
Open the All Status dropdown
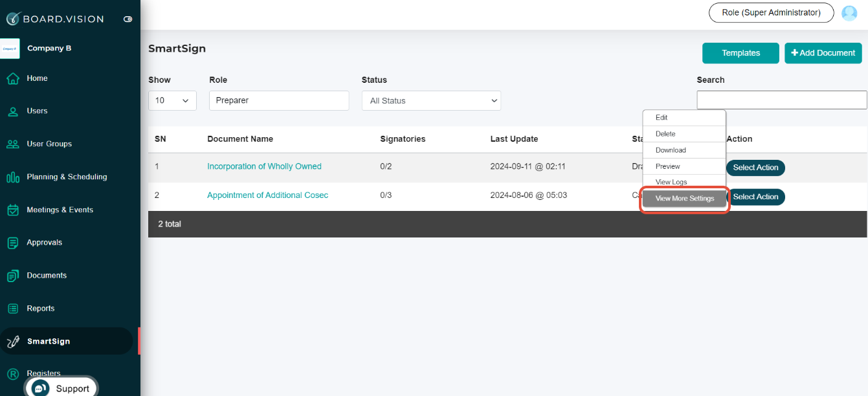point(431,100)
